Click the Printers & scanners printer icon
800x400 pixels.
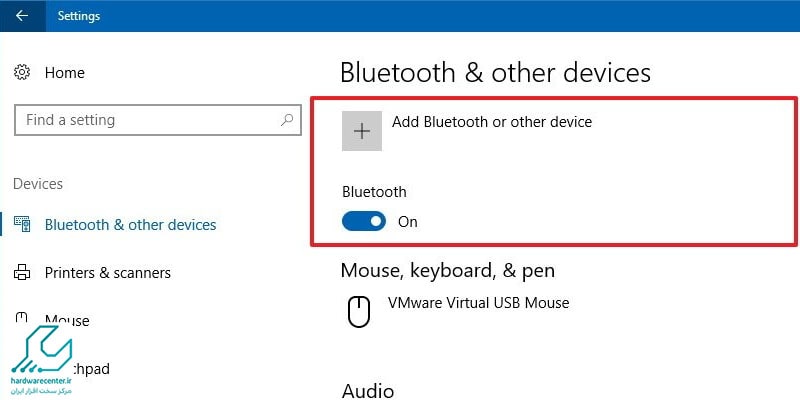coord(22,272)
